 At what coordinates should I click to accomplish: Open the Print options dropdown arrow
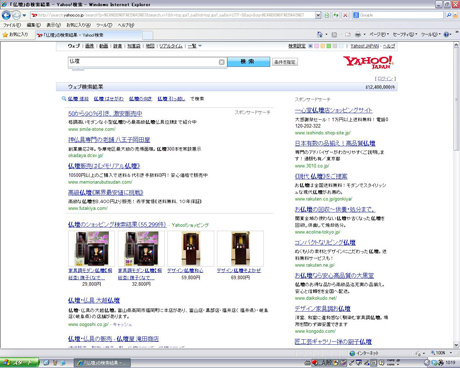364,34
